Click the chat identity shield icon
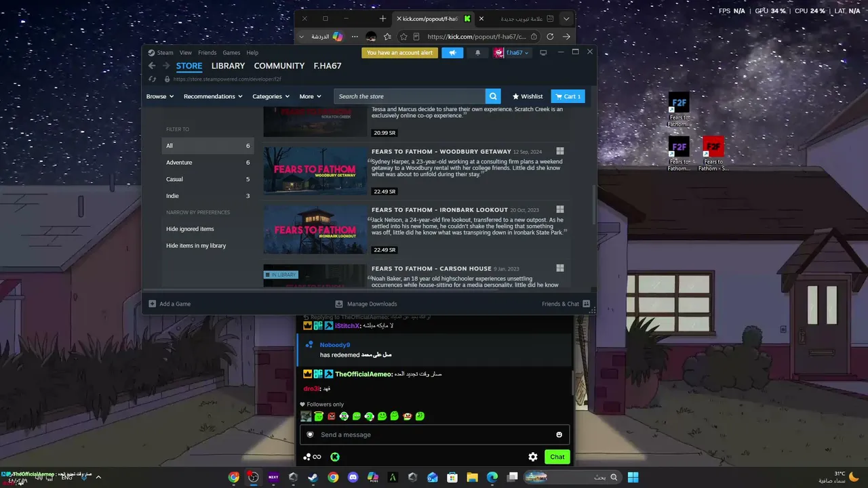Viewport: 868px width, 488px height. (x=310, y=434)
